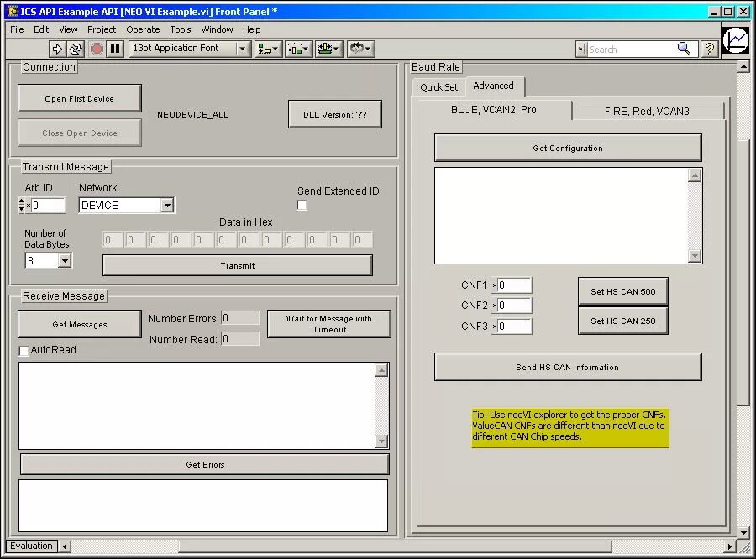Image resolution: width=756 pixels, height=559 pixels.
Task: Enable the AutoRead checkbox
Action: [x=24, y=350]
